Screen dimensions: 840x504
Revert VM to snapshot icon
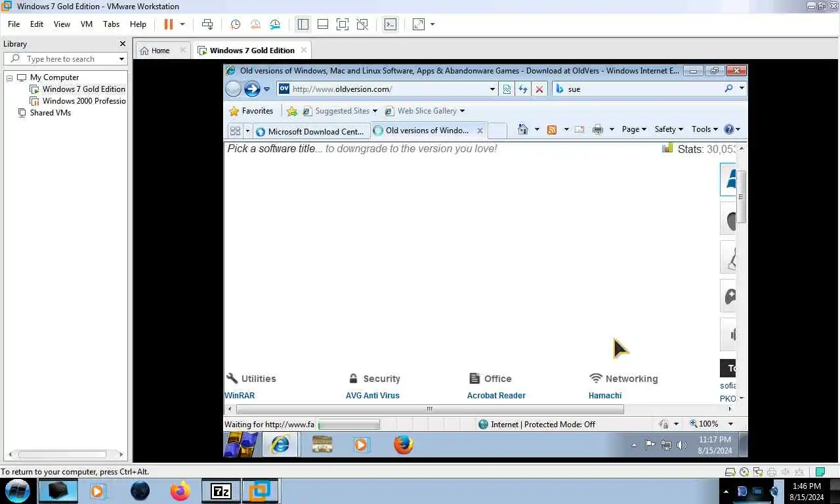click(255, 24)
